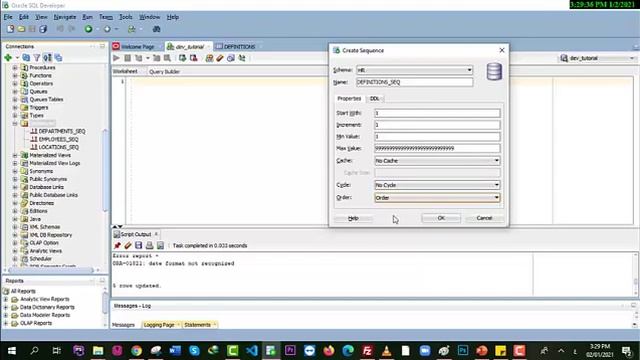Click the binoculars Find DB Object icon
640x360 pixels.
(156, 29)
